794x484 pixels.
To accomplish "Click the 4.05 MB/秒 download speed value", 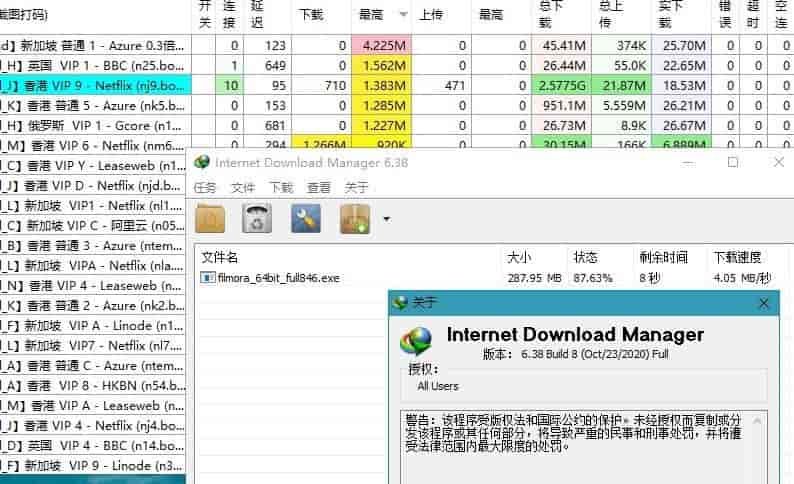I will pyautogui.click(x=742, y=278).
